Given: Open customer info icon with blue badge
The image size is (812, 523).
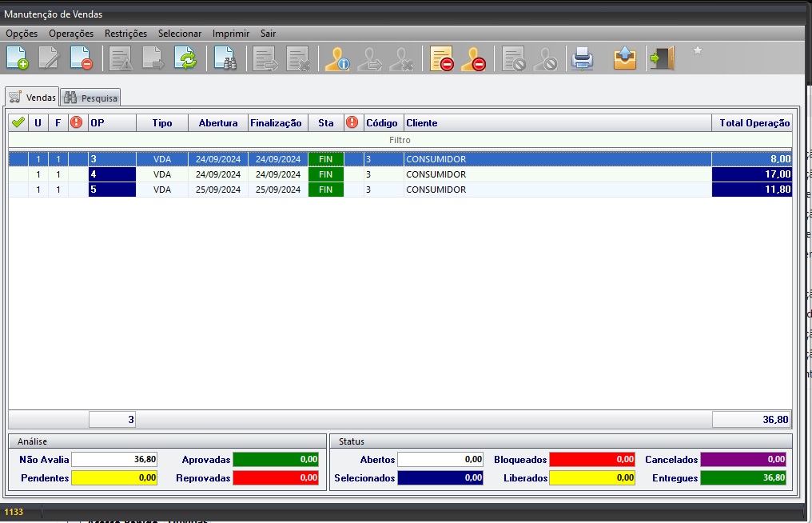Looking at the screenshot, I should [x=336, y=58].
